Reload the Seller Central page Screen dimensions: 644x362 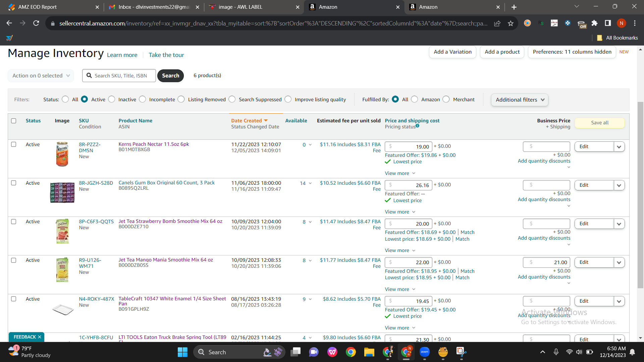coord(36,23)
